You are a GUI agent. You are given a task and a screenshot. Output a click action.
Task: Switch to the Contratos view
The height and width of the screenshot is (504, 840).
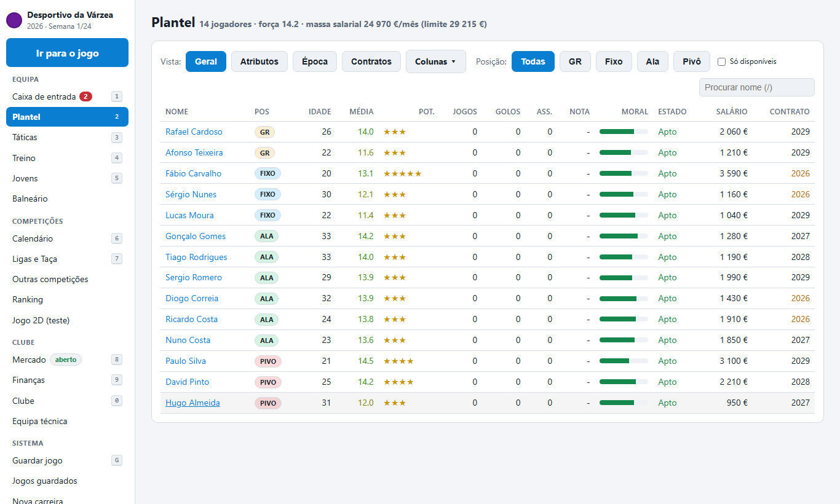(371, 61)
